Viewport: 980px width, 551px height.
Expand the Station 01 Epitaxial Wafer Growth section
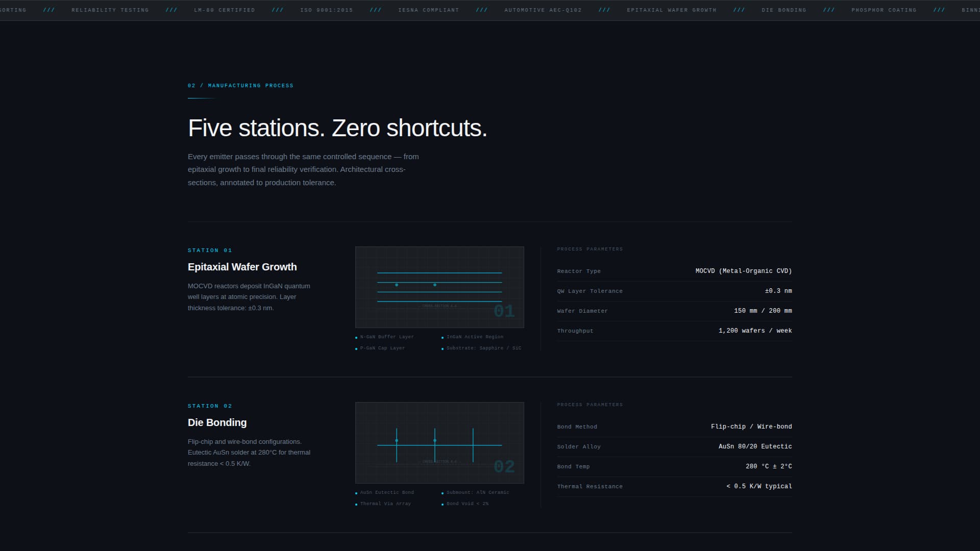click(x=242, y=267)
